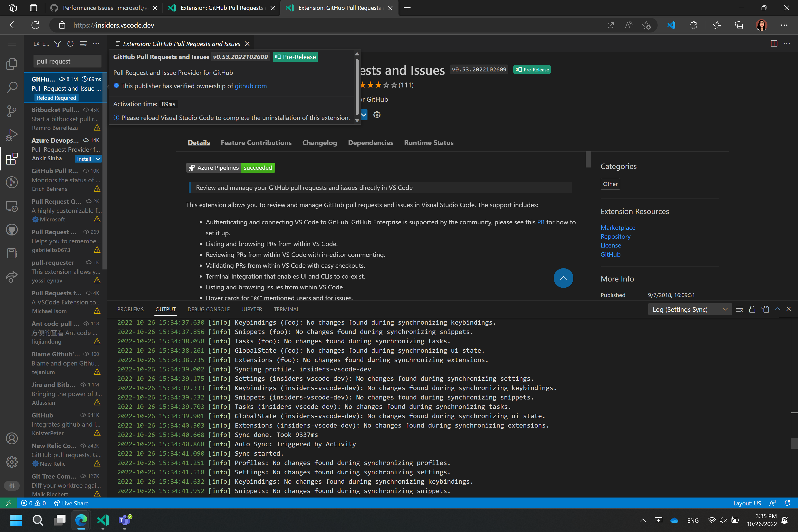
Task: Toggle the Live Share session in status bar
Action: (71, 503)
